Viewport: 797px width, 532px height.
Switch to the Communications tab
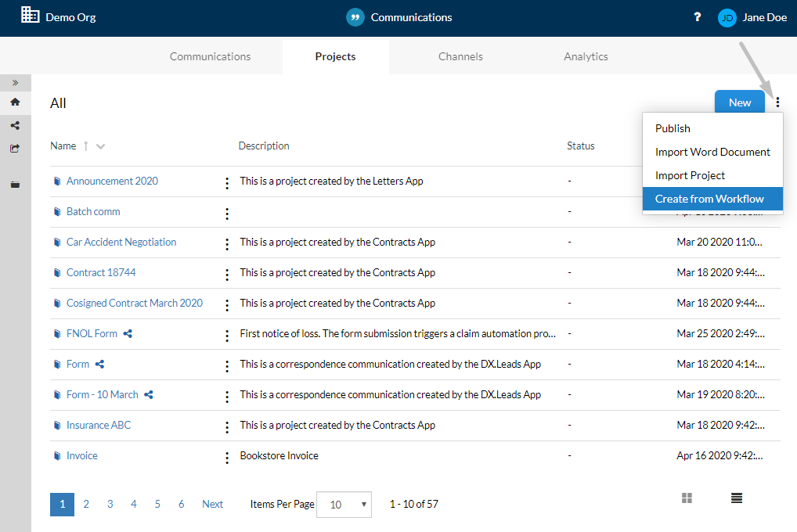point(210,56)
